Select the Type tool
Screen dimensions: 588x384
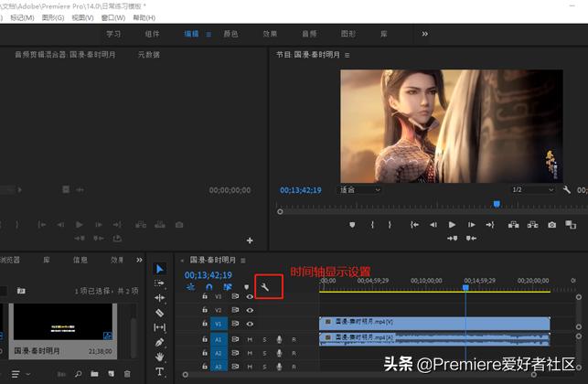159,371
